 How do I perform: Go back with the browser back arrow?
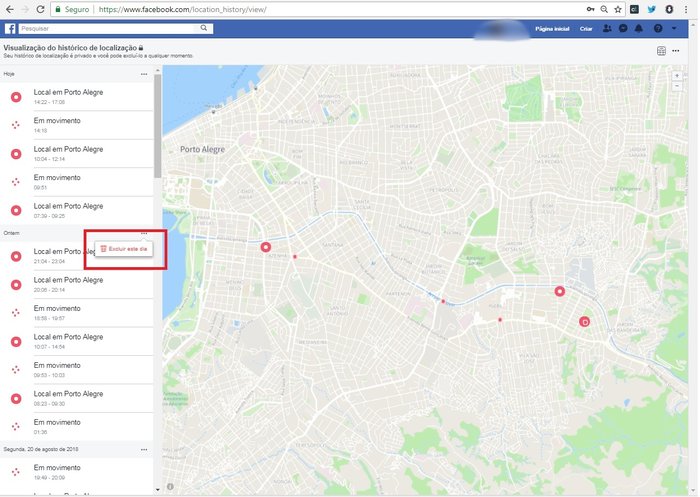(9, 9)
